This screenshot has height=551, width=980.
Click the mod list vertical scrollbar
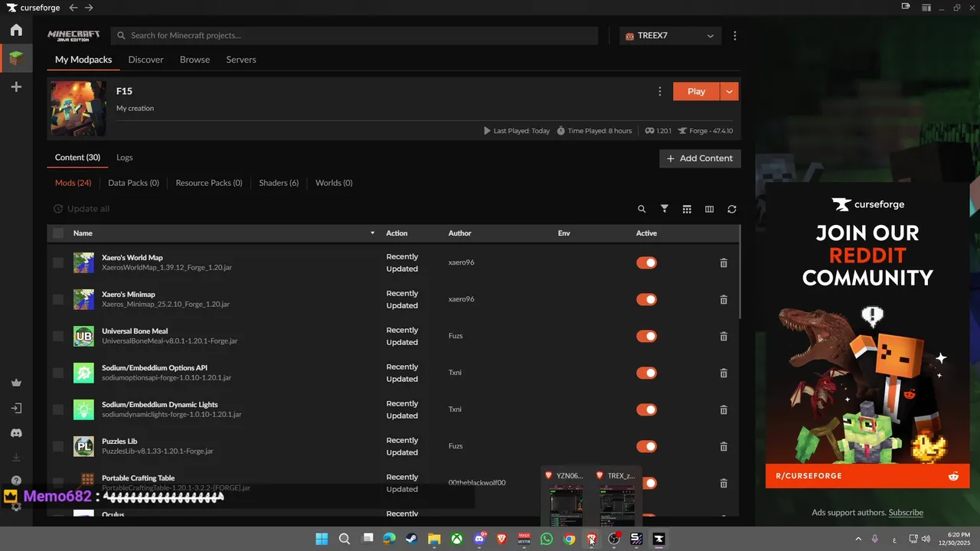click(x=739, y=272)
